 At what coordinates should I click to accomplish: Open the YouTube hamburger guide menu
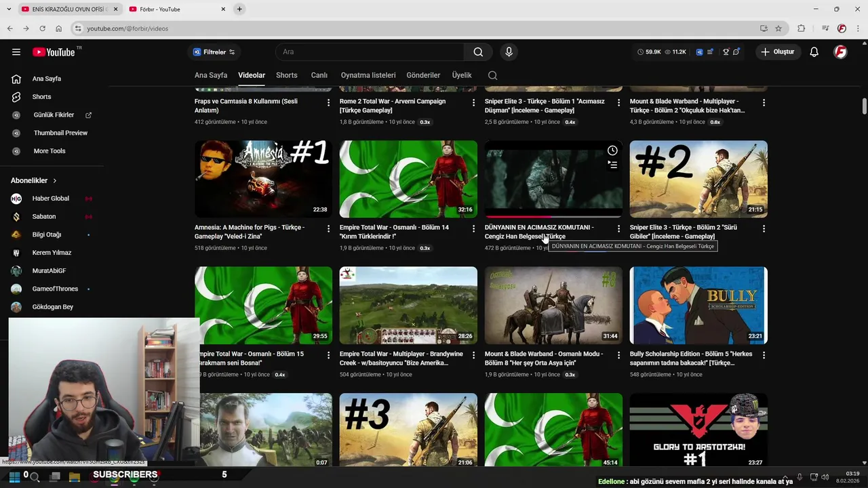(16, 52)
